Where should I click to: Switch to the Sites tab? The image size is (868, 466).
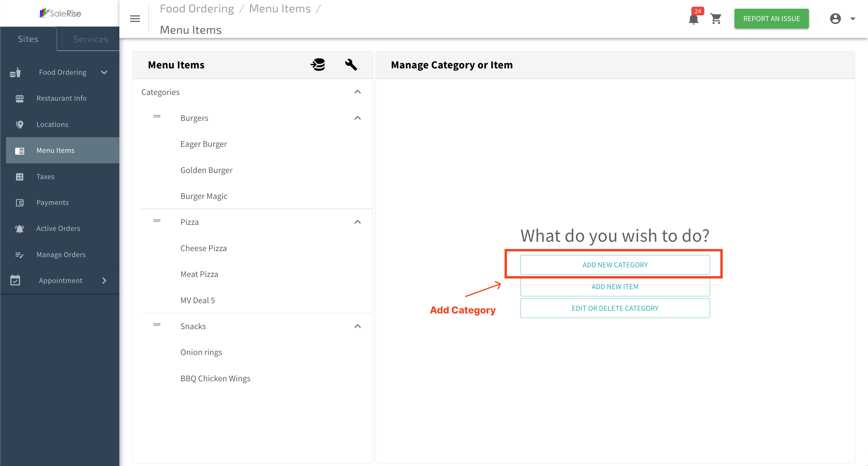click(x=28, y=39)
